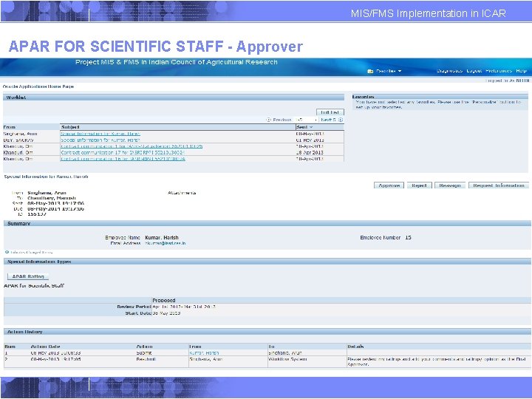Click the Reassign button
This screenshot has height=399, width=532.
[449, 185]
